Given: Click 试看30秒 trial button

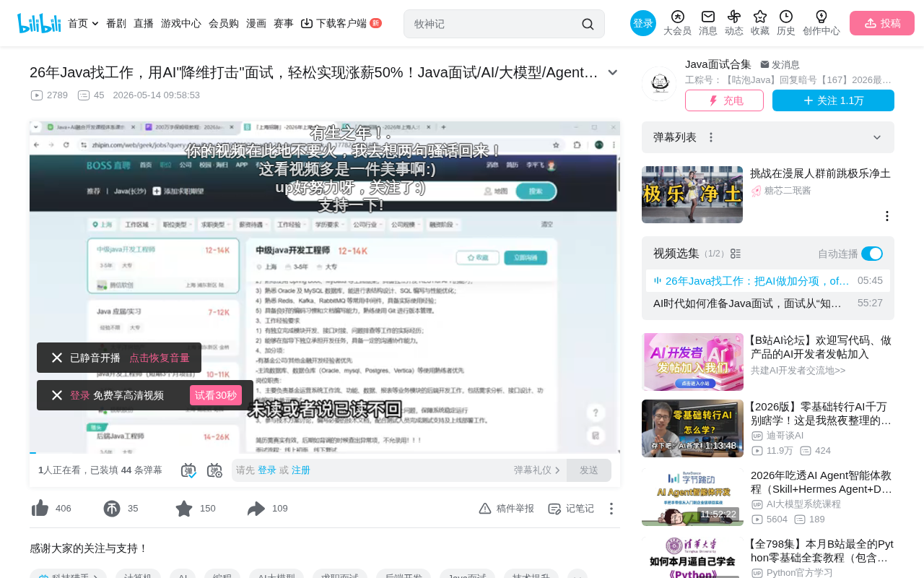Looking at the screenshot, I should click(x=216, y=395).
